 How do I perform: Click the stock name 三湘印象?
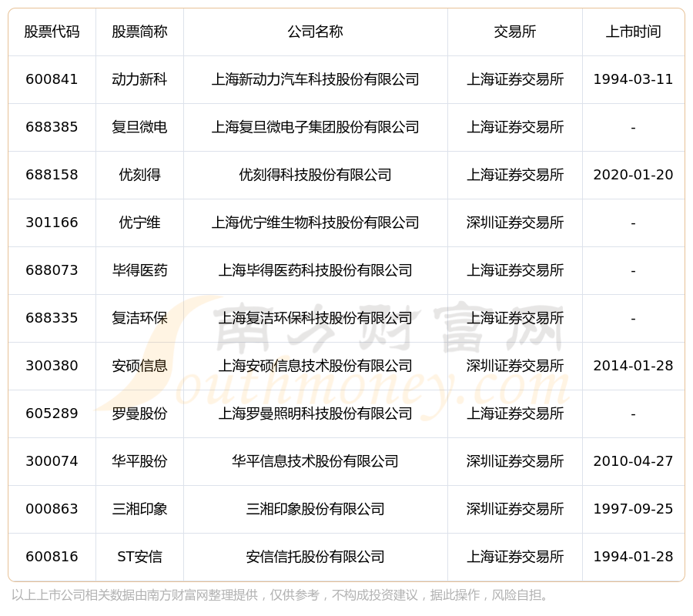pos(139,509)
